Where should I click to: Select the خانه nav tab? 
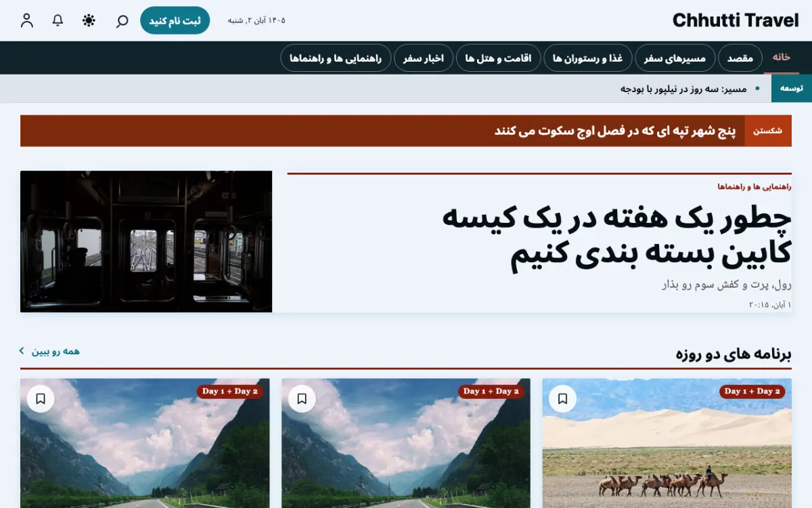pos(782,58)
